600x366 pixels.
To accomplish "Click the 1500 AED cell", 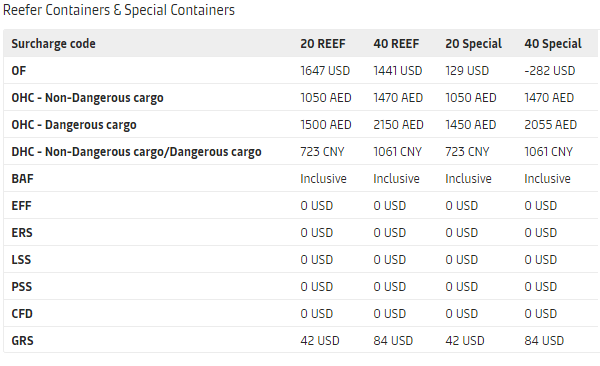I will pos(326,125).
